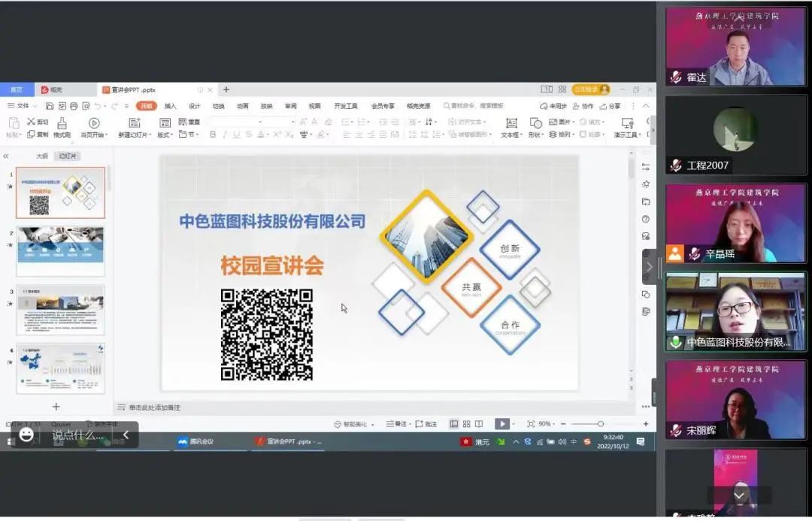Viewport: 812px width, 521px height.
Task: Open the 文件 file menu dropdown
Action: tap(23, 106)
